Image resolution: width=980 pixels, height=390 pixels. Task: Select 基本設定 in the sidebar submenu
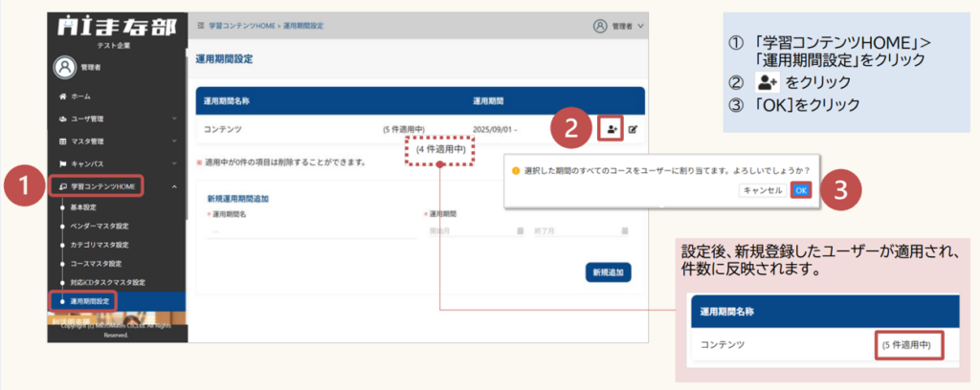(x=84, y=206)
